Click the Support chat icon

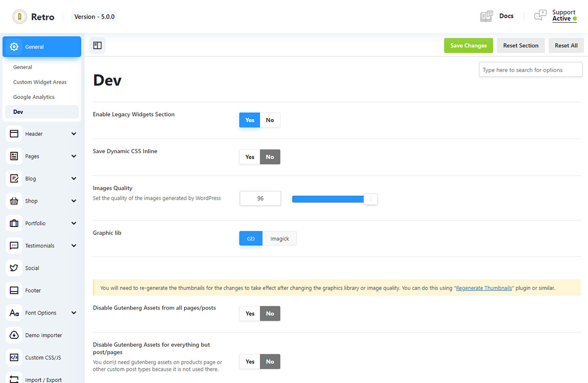(x=540, y=16)
